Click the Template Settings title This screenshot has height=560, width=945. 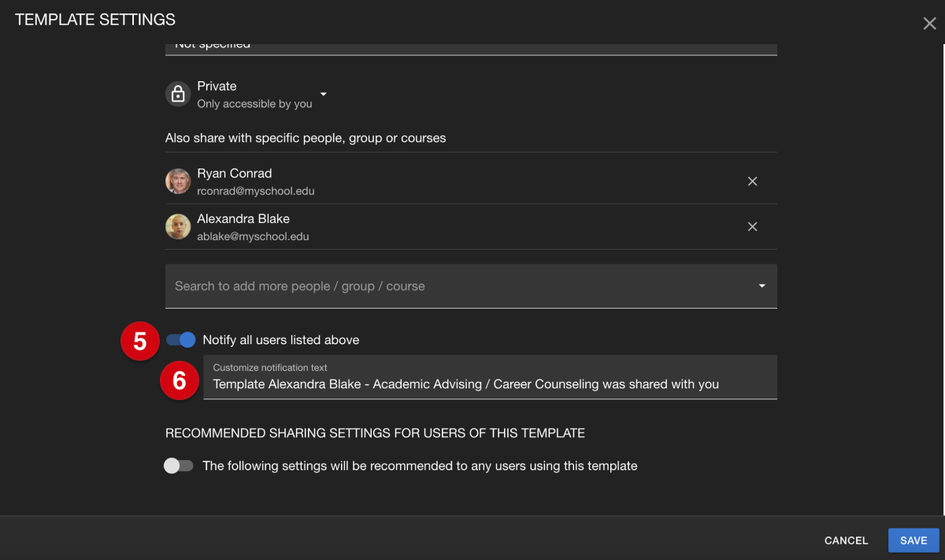95,20
